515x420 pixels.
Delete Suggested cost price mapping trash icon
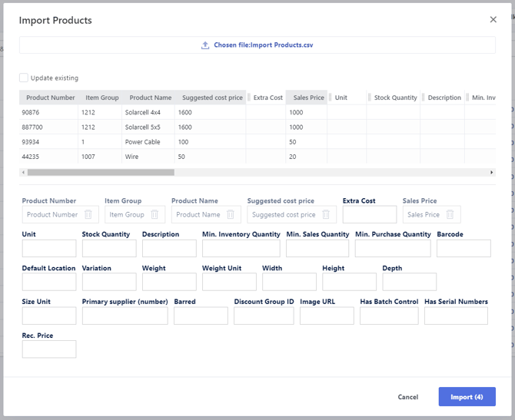(x=326, y=214)
